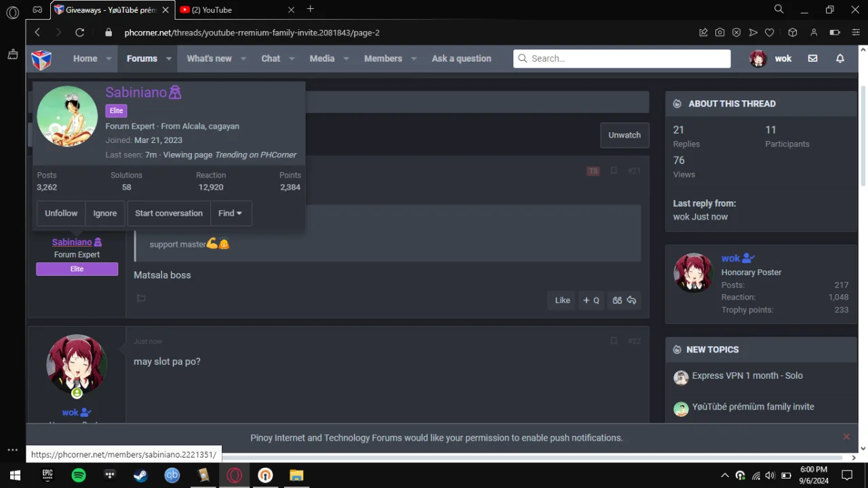Click the reply arrow icon on post #21

[x=631, y=300]
